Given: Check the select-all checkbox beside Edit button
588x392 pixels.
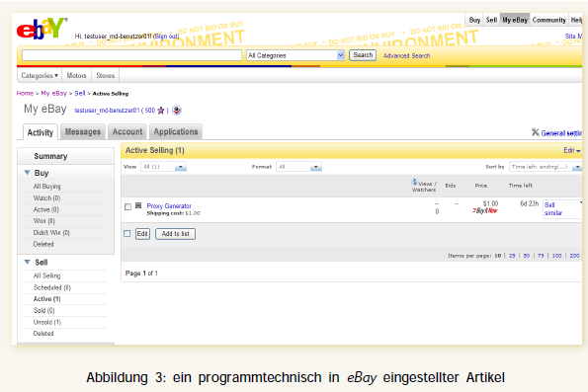Looking at the screenshot, I should pos(127,233).
